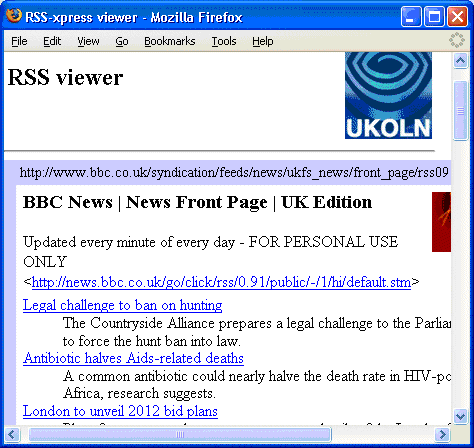The image size is (474, 448).
Task: Open 'London to unveil 2012 bid plans' link
Action: point(120,411)
